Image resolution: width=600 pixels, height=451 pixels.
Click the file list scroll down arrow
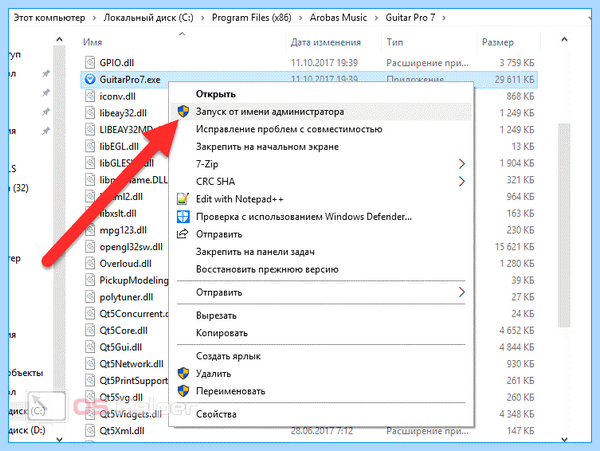point(564,439)
